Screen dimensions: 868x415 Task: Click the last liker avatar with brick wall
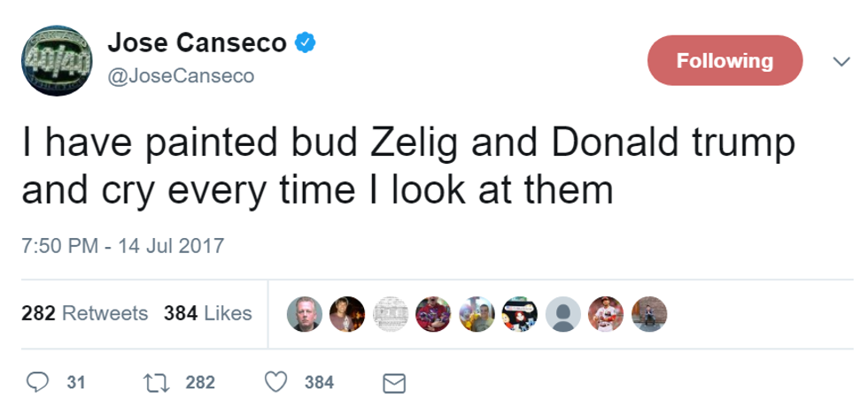coord(647,313)
